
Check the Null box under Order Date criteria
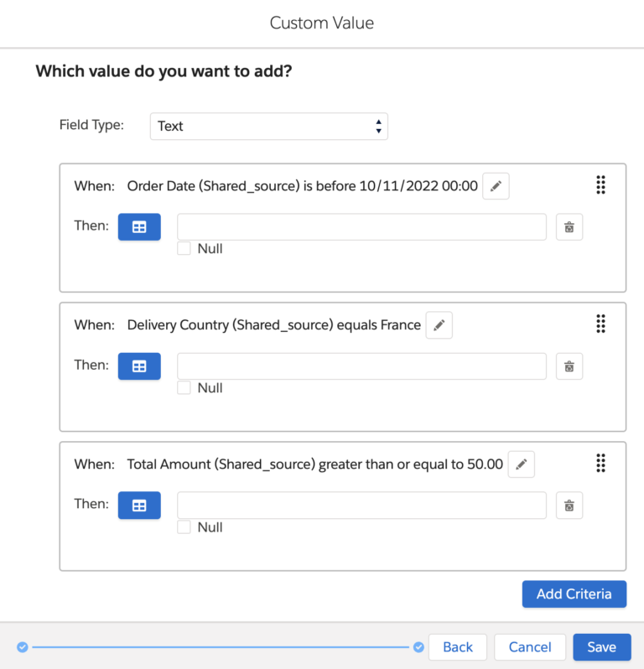coord(184,248)
